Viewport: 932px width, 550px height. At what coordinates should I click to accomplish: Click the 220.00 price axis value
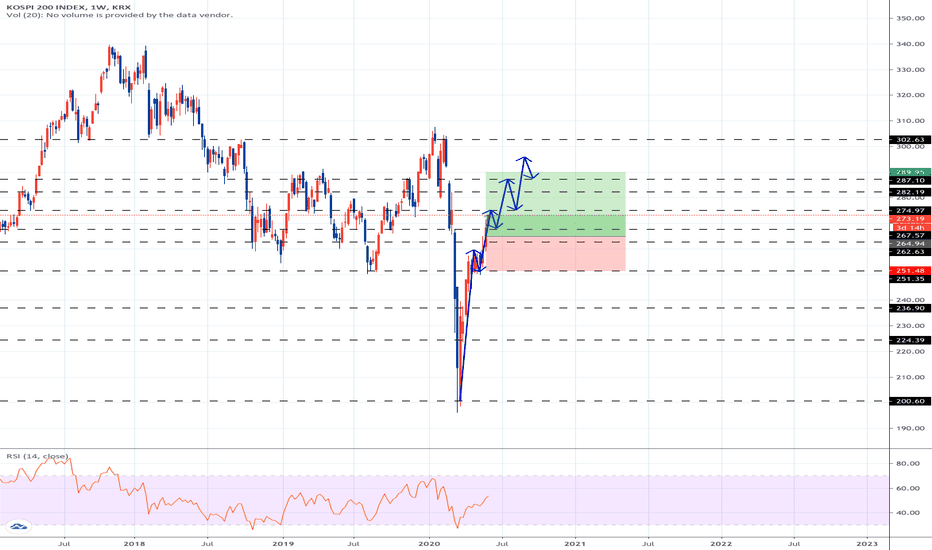(x=911, y=351)
